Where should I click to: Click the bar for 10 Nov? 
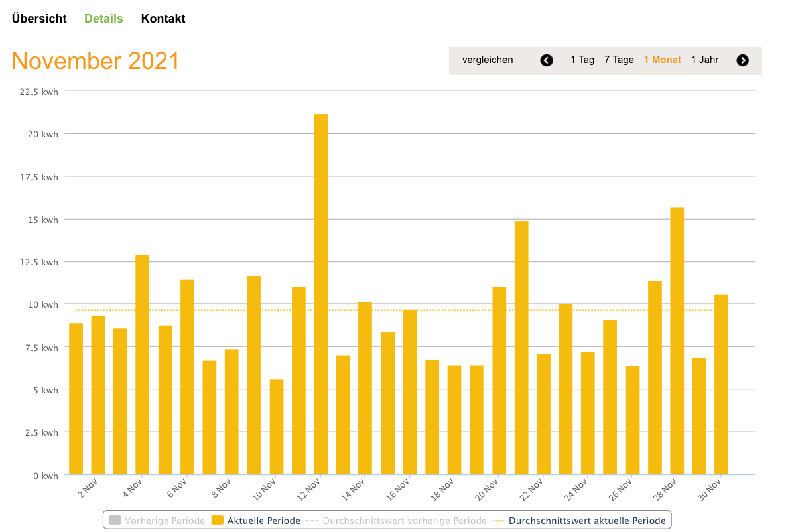point(277,427)
